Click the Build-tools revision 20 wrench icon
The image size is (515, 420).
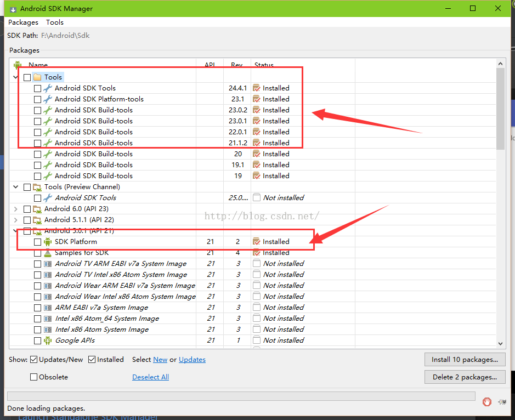click(48, 154)
